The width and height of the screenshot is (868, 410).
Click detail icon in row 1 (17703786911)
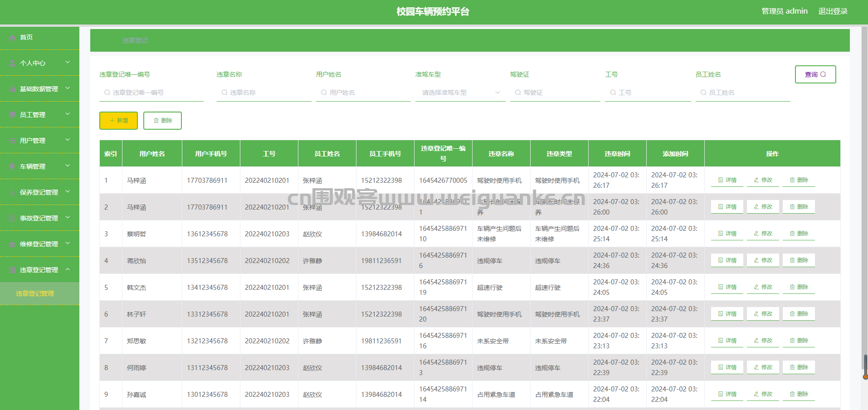721,180
